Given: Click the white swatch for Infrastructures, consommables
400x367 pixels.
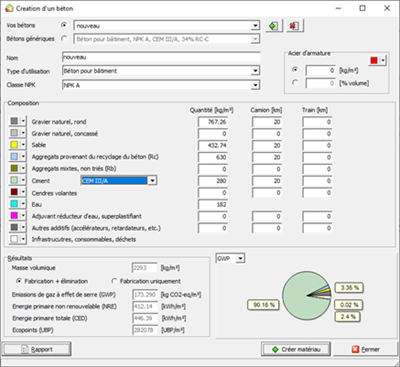Looking at the screenshot, I should tap(14, 239).
